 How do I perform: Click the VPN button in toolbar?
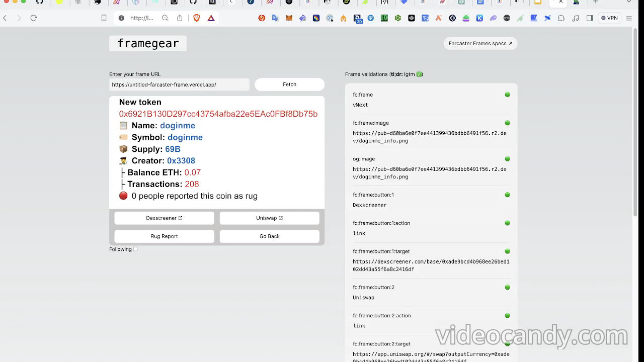click(x=609, y=18)
